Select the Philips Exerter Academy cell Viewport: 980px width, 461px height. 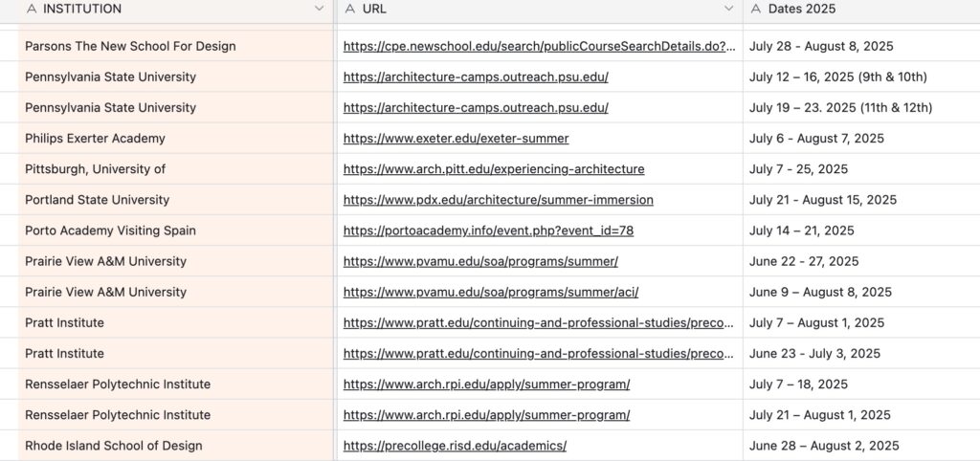click(176, 138)
